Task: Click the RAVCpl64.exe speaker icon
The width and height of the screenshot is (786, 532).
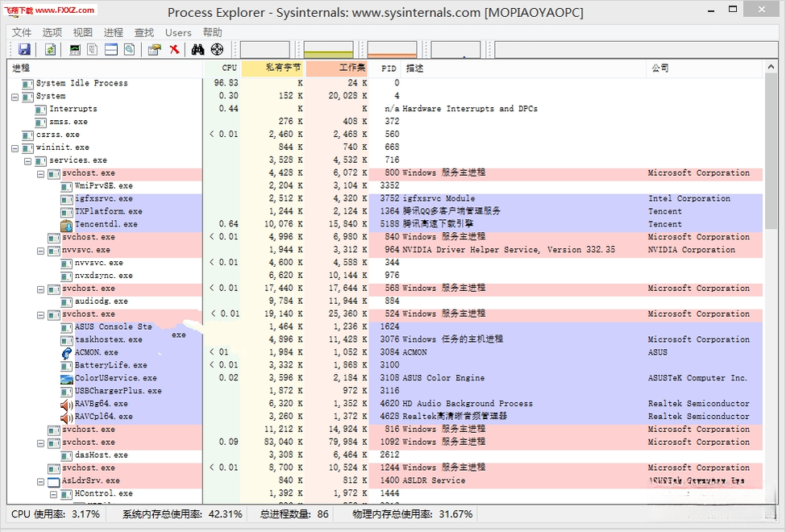Action: [x=67, y=418]
